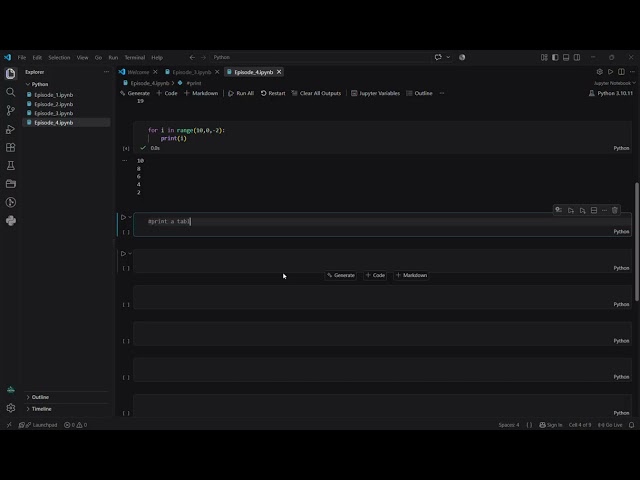Open Episode_3.ipynb in Explorer

(x=53, y=113)
